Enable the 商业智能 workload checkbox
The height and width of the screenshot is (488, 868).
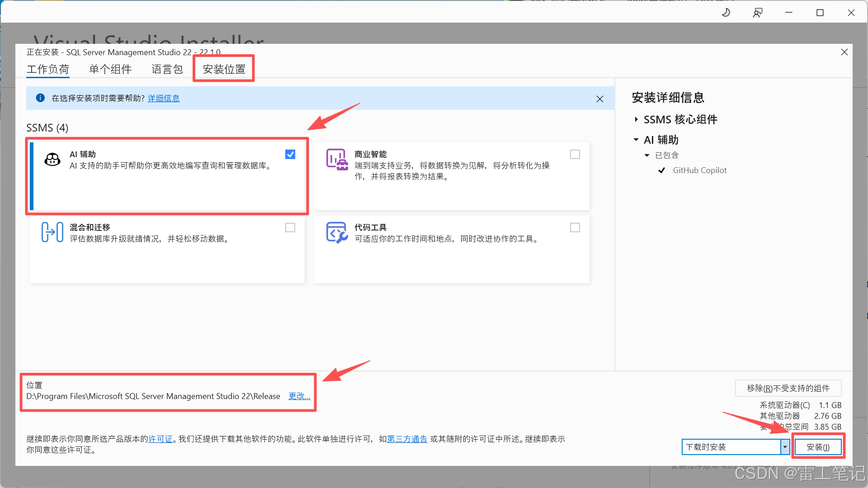[x=575, y=155]
